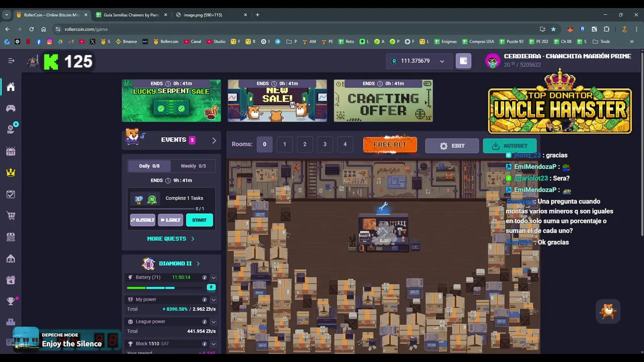Open the Crafting Offer banner
644x362 pixels.
383,101
